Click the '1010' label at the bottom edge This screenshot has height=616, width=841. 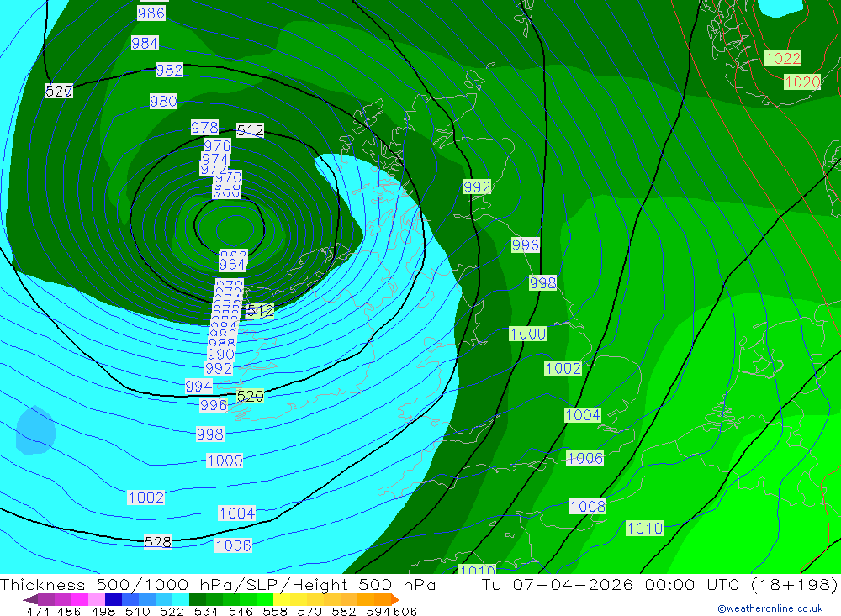[478, 570]
